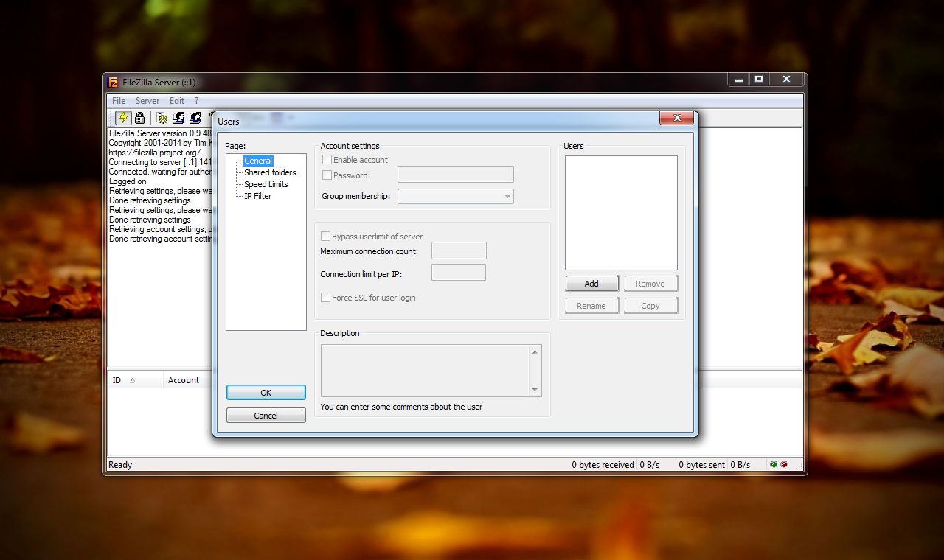Click the Users list box
The height and width of the screenshot is (560, 944).
(x=621, y=213)
